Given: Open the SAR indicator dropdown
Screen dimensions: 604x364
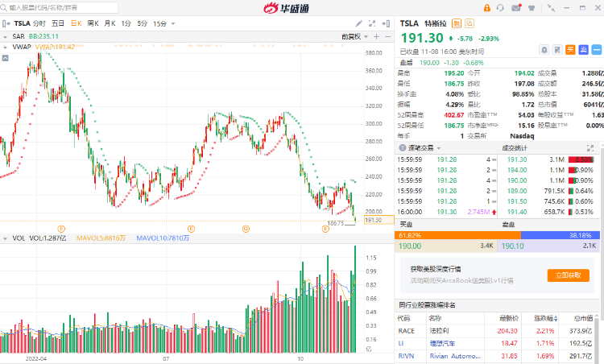Looking at the screenshot, I should tap(5, 37).
